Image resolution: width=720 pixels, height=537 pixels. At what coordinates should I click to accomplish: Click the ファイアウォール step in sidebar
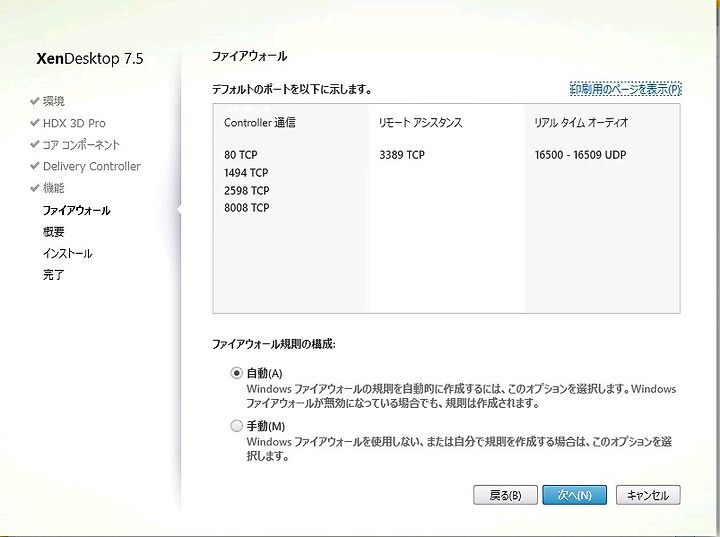[76, 210]
